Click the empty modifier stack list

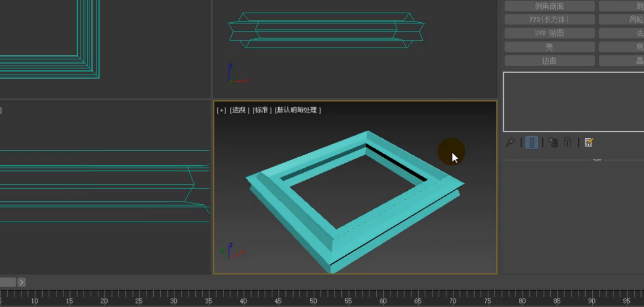(x=573, y=101)
